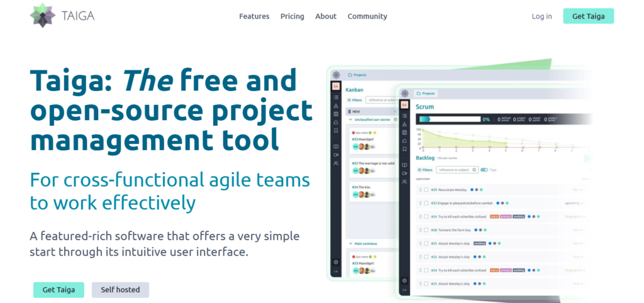Toggle the Tags switch in Backlog

(484, 170)
